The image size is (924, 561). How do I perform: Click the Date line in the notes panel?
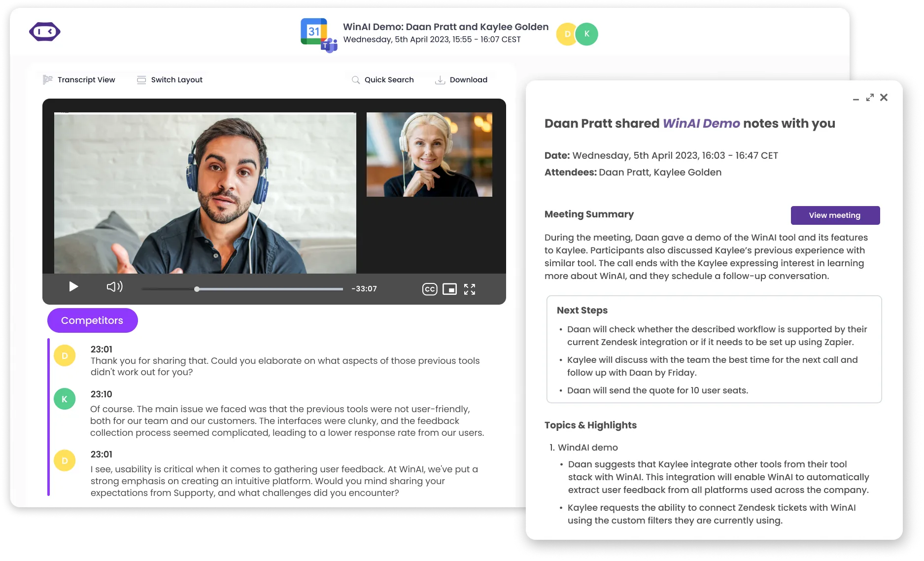point(661,156)
